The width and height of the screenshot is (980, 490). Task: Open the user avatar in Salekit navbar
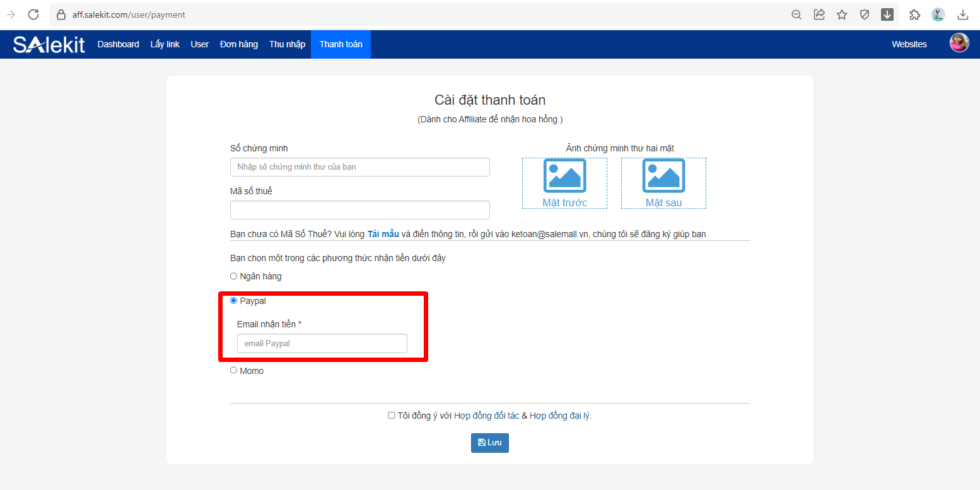959,43
